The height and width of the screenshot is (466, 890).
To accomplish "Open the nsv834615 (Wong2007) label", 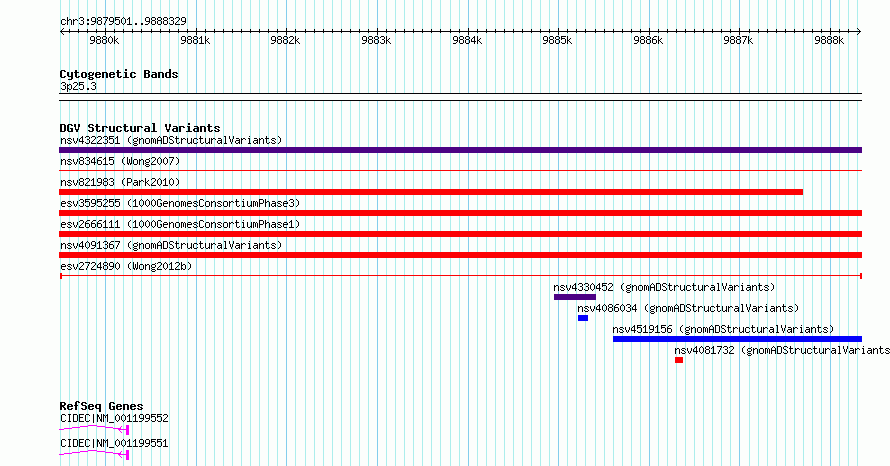I will point(120,161).
